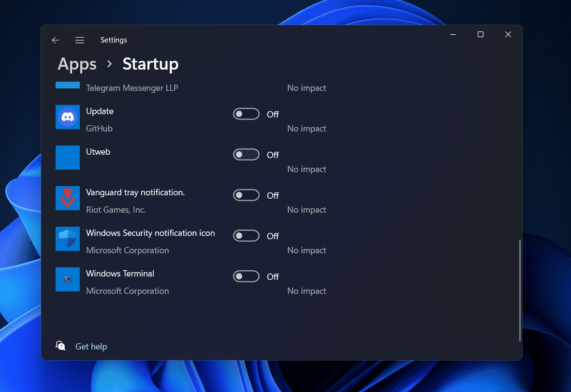
Task: Minimize the Settings window
Action: pos(453,34)
